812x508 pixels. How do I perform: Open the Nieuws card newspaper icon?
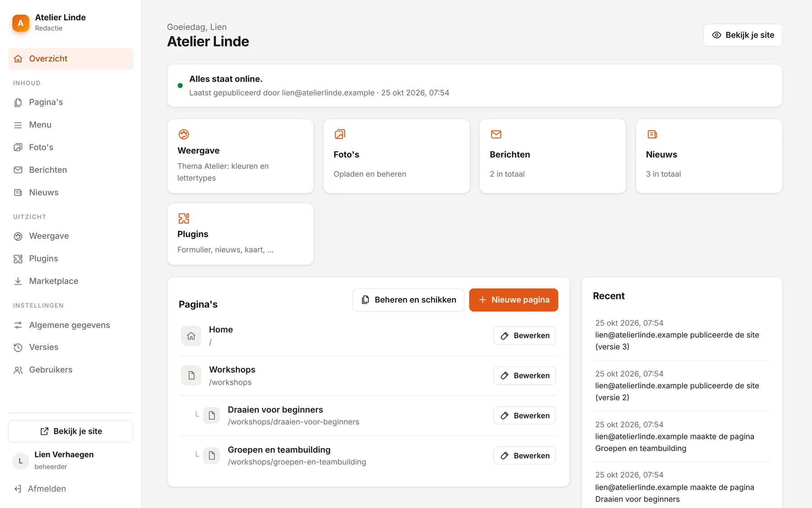pyautogui.click(x=652, y=134)
